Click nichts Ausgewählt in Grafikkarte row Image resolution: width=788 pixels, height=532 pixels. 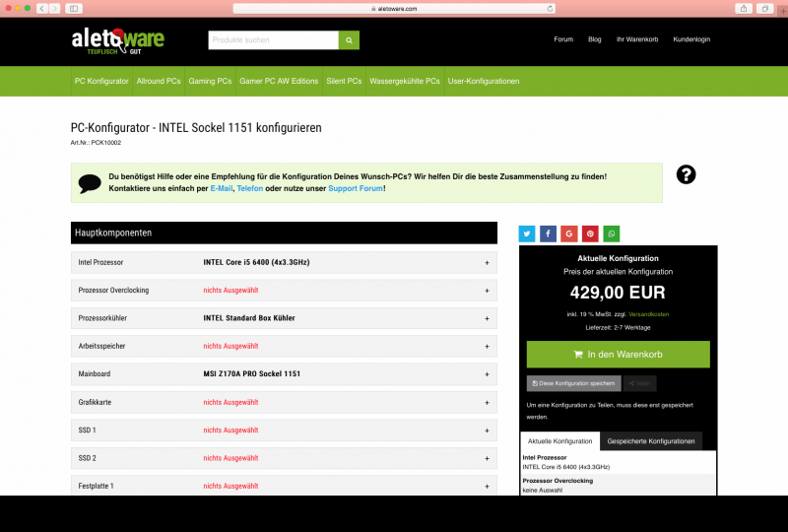[x=230, y=402]
